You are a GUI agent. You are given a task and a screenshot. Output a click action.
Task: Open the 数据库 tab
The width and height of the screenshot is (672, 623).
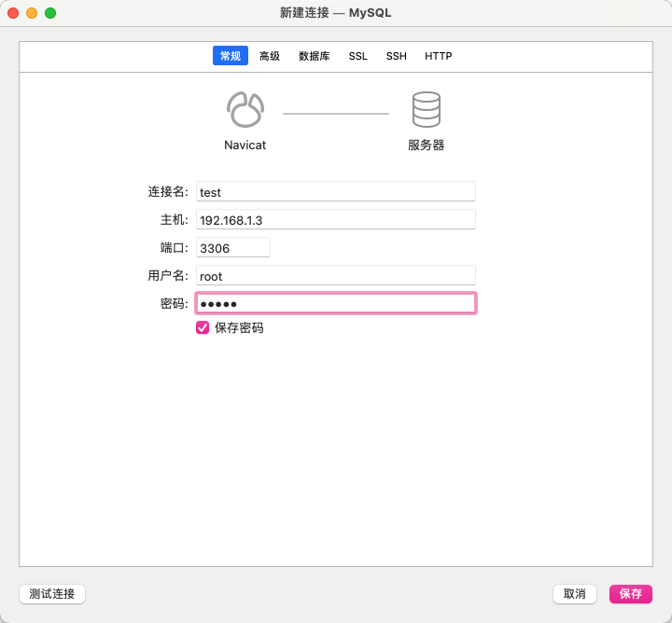315,56
